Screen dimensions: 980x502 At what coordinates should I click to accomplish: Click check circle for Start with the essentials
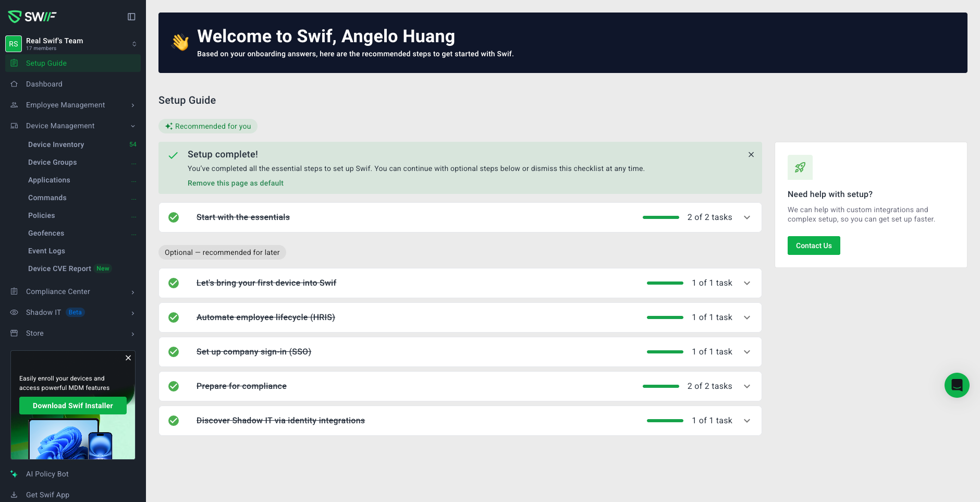tap(174, 217)
